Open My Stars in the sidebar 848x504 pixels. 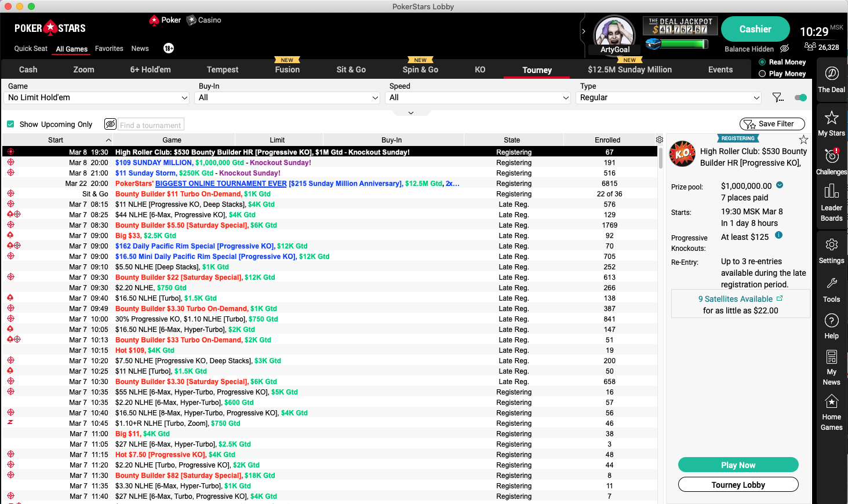coord(831,123)
